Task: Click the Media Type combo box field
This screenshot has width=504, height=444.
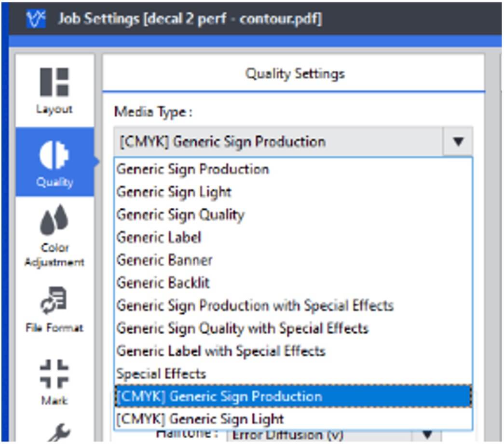Action: [293, 141]
